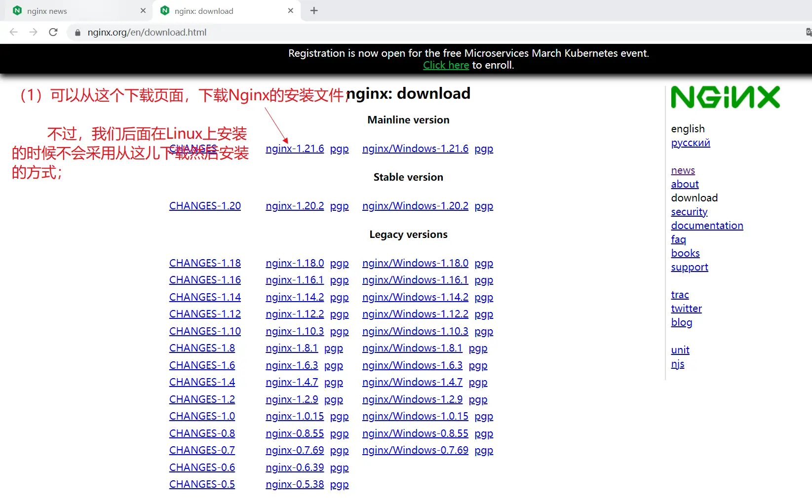This screenshot has height=504, width=812.
Task: Open pgp signature for nginx-1.21.6
Action: pyautogui.click(x=340, y=149)
